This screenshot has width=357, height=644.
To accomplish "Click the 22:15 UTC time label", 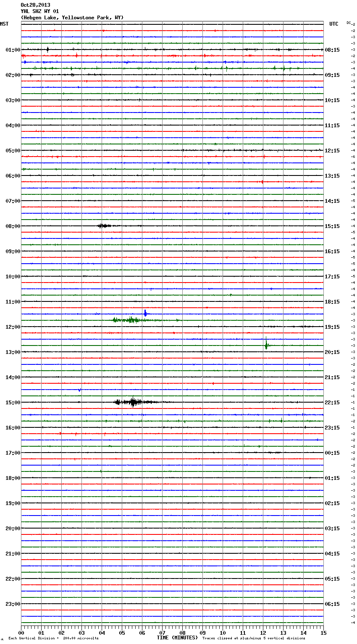I will coord(332,402).
